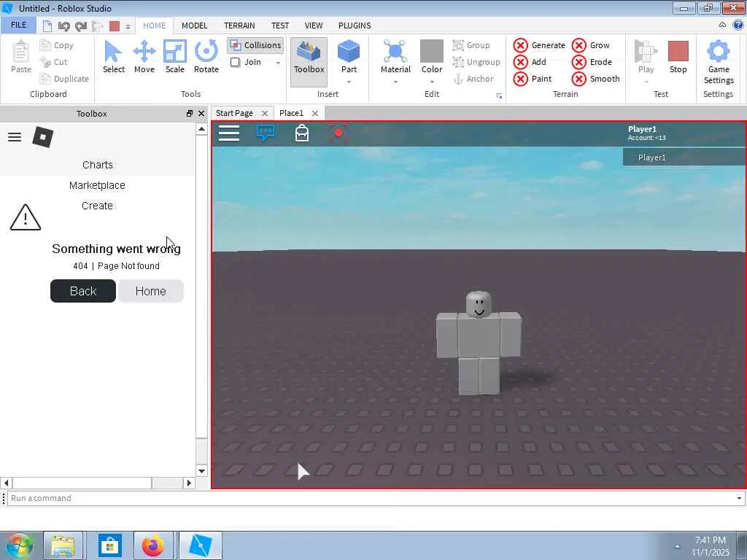Click the Grow terrain tool
This screenshot has width=747, height=560.
[x=590, y=45]
